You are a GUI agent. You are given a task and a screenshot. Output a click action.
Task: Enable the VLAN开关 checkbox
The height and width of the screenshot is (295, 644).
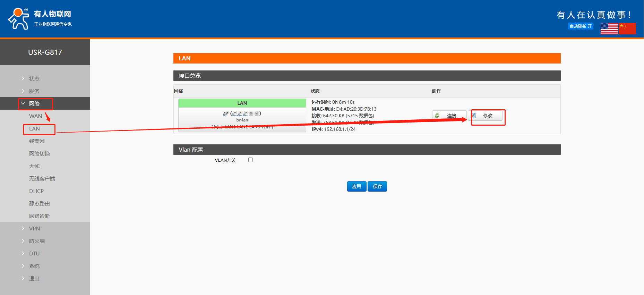[250, 160]
